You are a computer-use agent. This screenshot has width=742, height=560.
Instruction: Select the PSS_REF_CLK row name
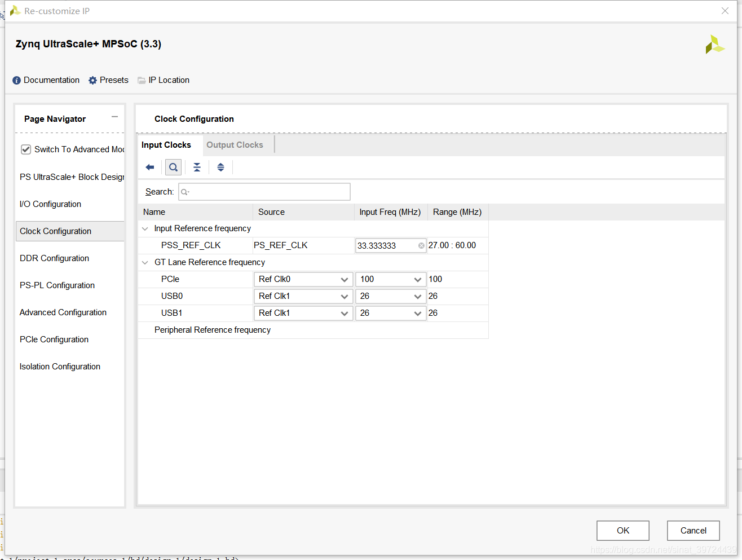coord(191,245)
